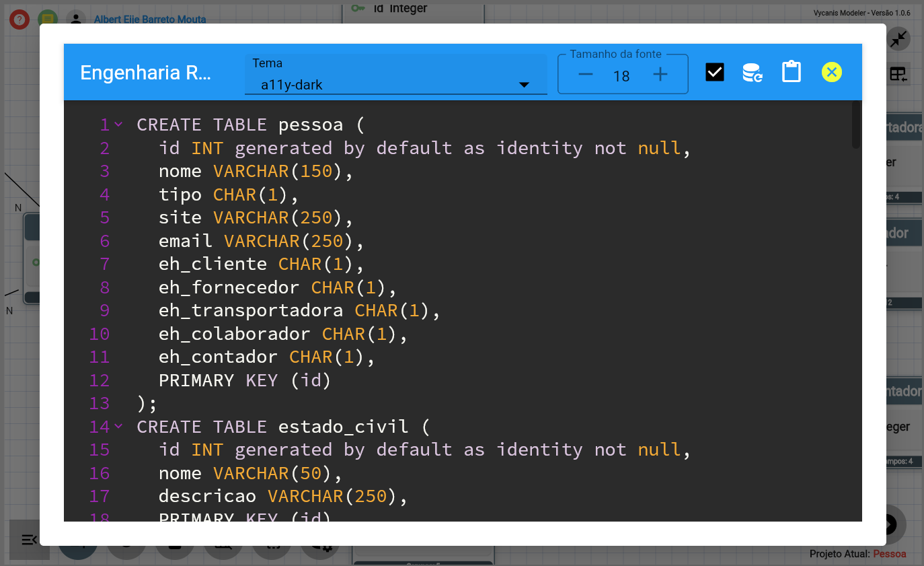Screen dimensions: 924x566
Task: Toggle the checkbox in the blue header
Action: 715,72
